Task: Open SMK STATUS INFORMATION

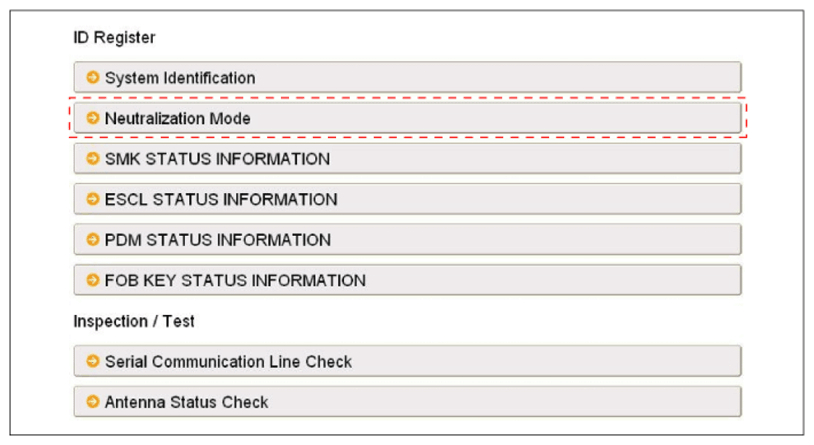Action: tap(217, 159)
